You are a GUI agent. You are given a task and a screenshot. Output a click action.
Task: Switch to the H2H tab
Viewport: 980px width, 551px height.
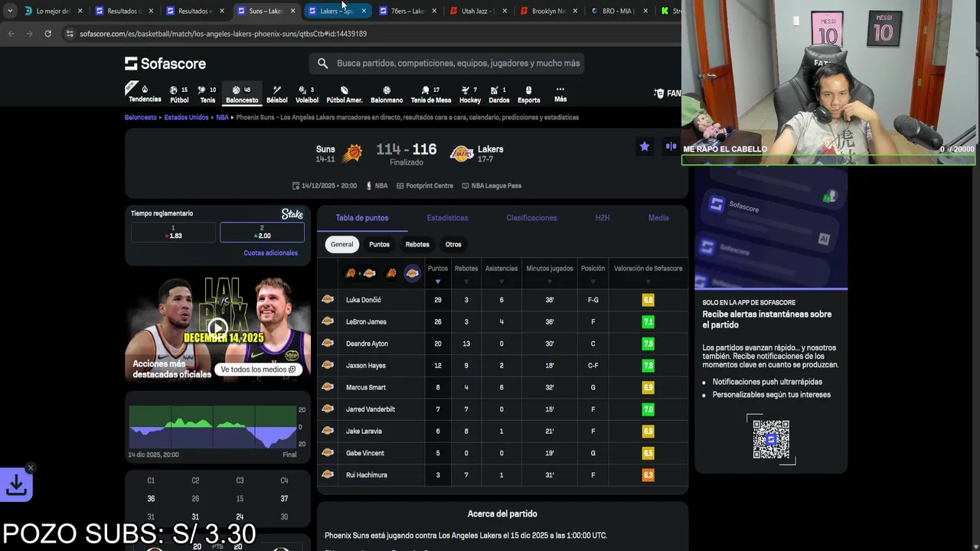tap(603, 218)
